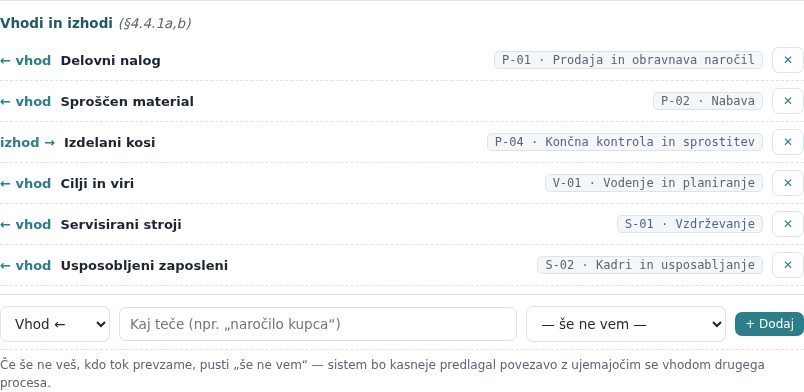Focus the 'Kaj teče' text field
Screen dimensions: 804x392
click(x=318, y=324)
